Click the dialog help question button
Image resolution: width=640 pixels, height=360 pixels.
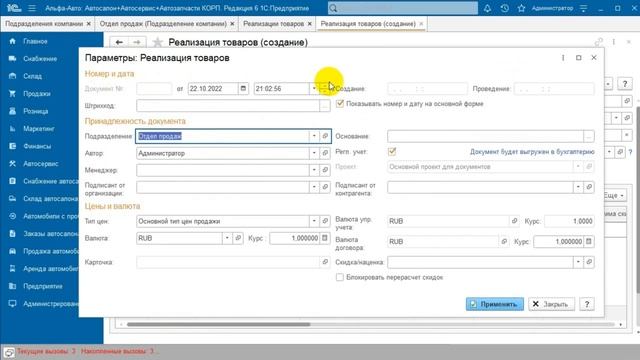pos(587,304)
